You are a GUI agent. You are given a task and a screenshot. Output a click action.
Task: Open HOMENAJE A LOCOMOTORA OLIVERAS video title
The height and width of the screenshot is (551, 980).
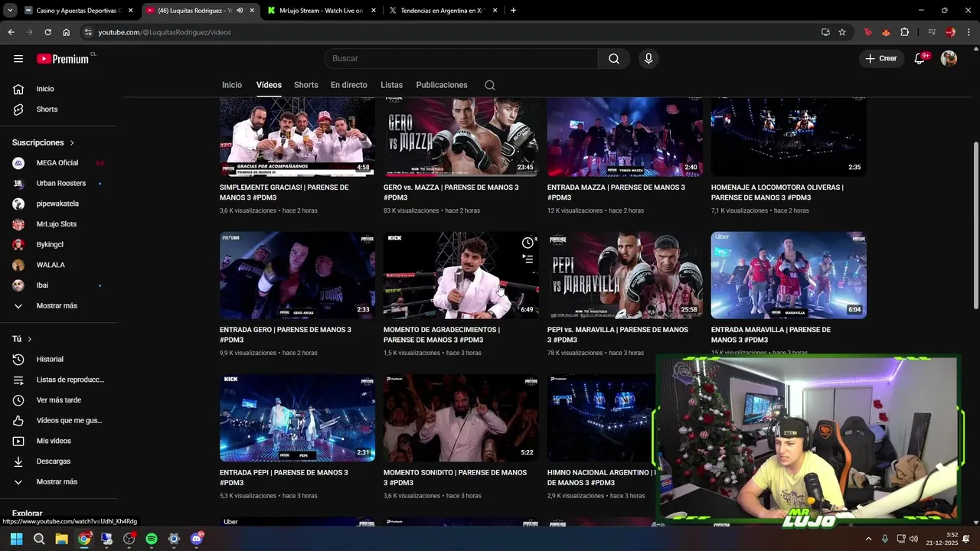(777, 192)
